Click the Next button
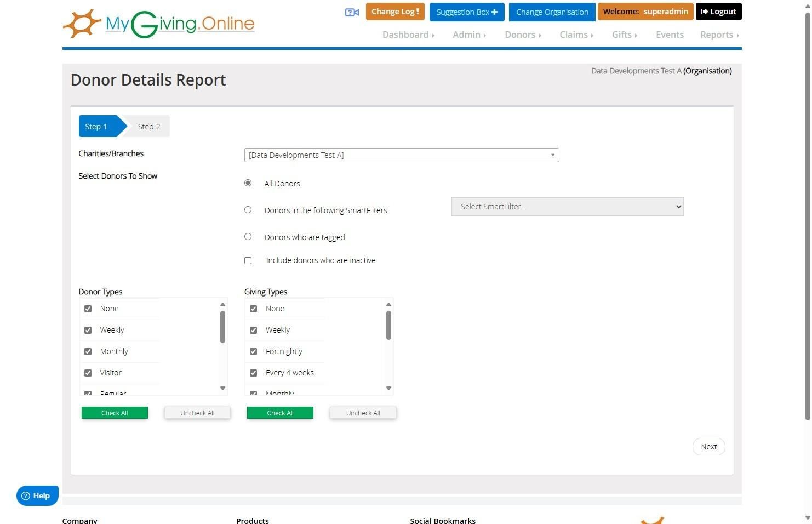This screenshot has width=812, height=524. (x=709, y=447)
